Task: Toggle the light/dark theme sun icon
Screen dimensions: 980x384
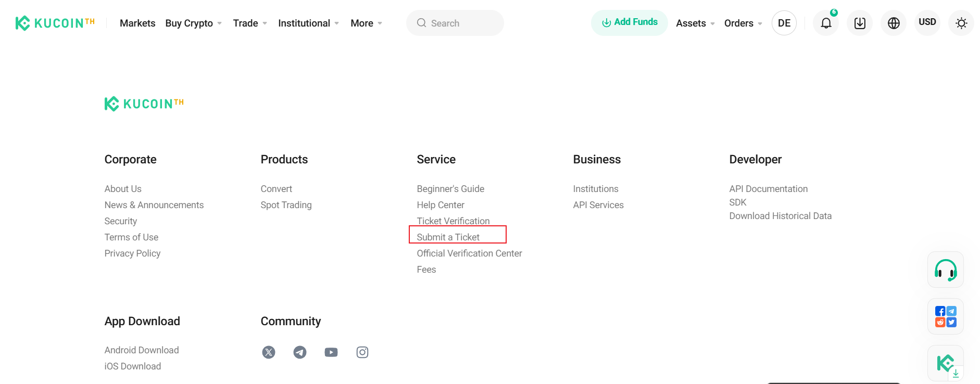Action: (961, 23)
